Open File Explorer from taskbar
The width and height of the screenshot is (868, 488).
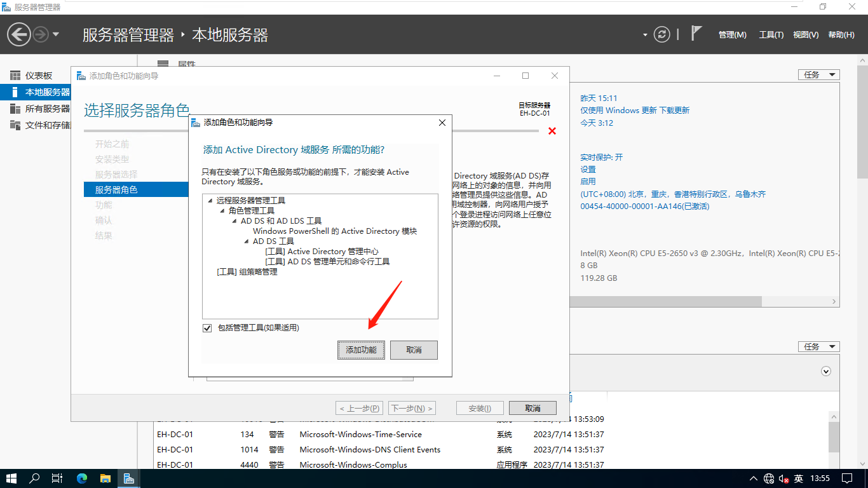tap(105, 478)
